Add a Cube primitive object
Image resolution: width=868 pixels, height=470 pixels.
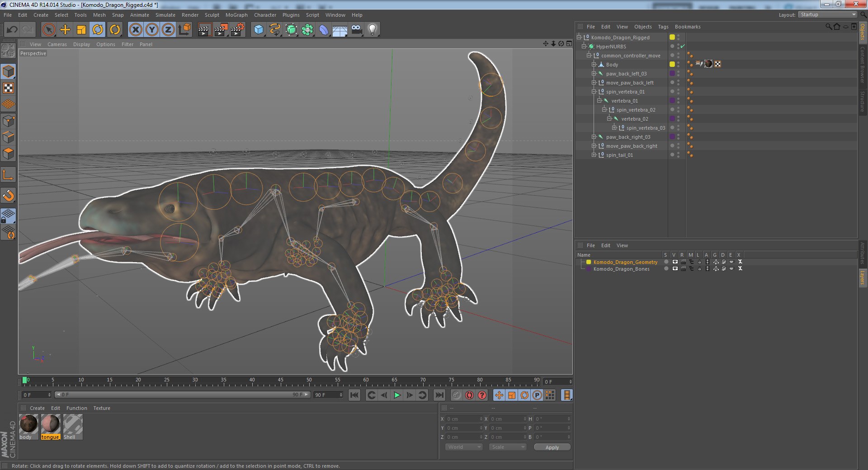259,30
